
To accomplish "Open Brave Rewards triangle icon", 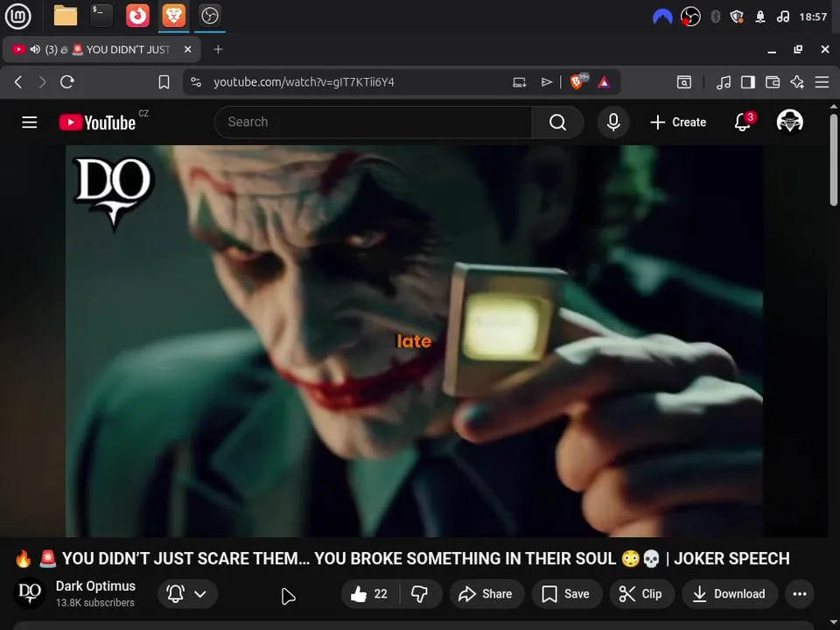I will (604, 82).
